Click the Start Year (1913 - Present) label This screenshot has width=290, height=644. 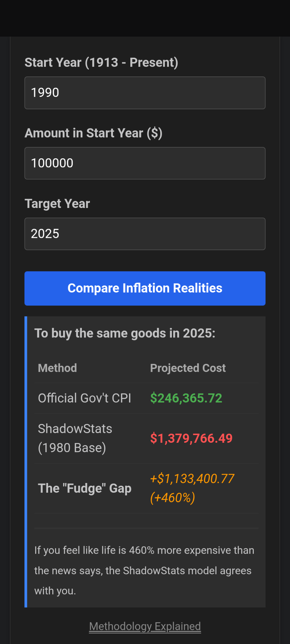tap(101, 63)
